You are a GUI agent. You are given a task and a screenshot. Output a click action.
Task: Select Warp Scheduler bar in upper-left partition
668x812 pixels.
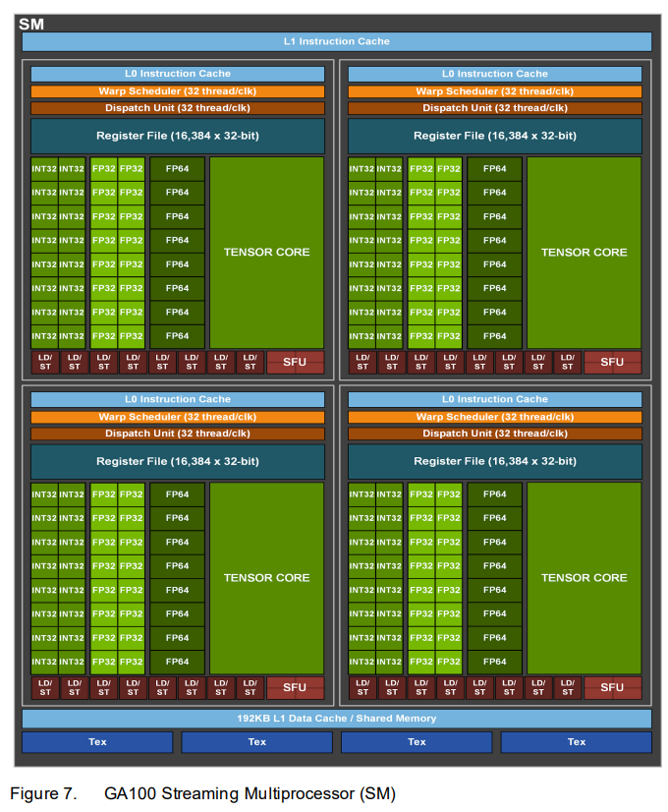tap(178, 91)
